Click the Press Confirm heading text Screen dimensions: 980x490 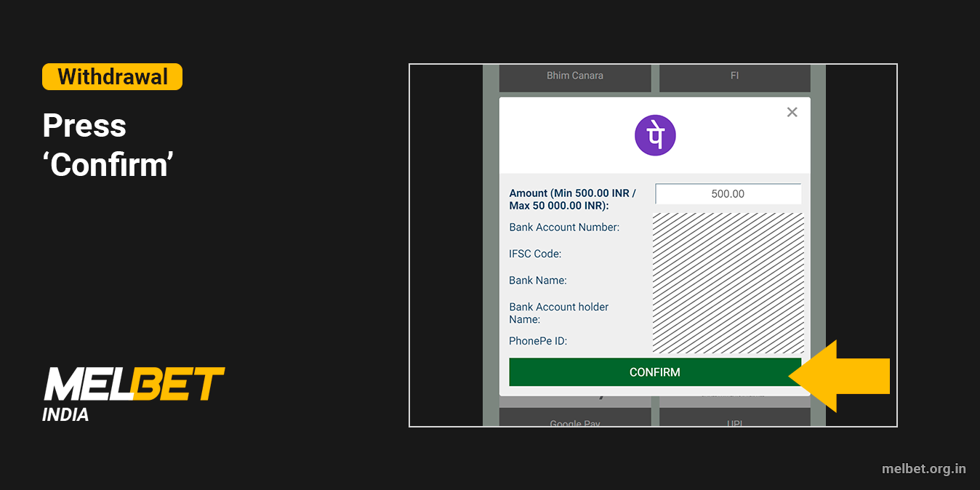[107, 145]
